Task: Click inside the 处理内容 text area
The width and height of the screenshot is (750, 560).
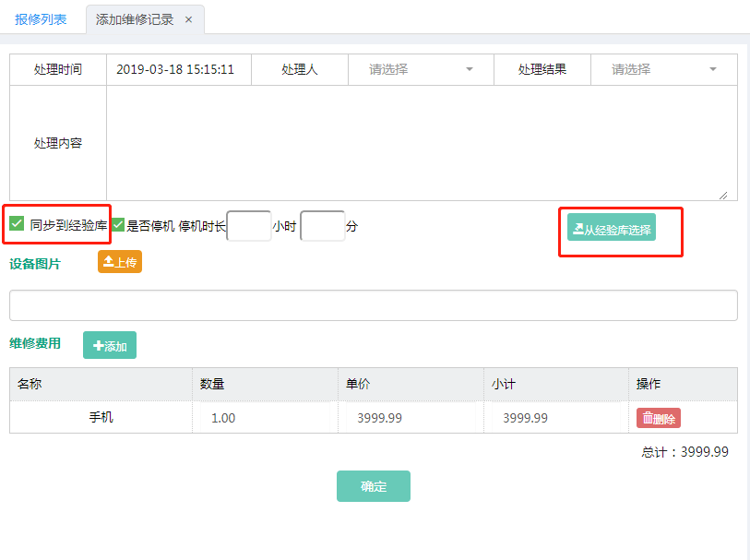Action: click(422, 143)
